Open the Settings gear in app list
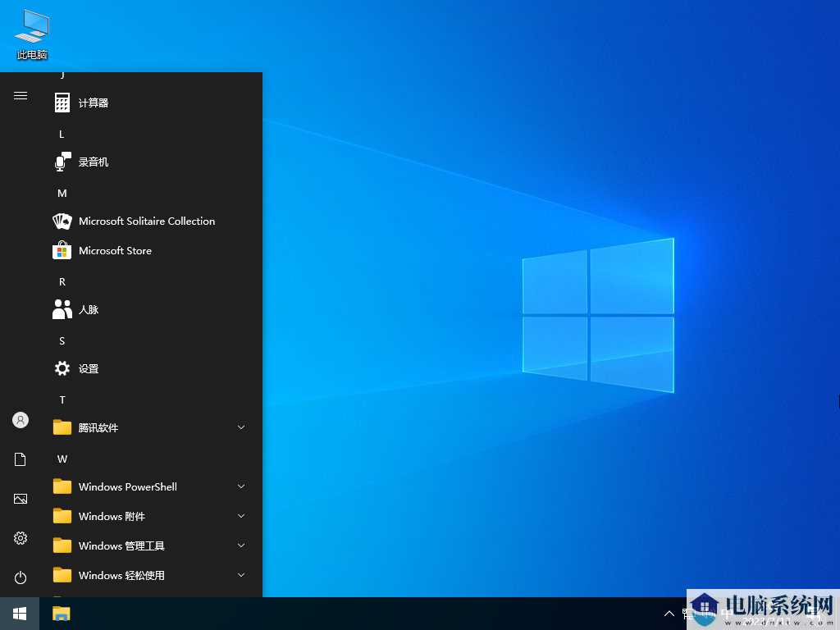The height and width of the screenshot is (630, 840). (x=62, y=368)
